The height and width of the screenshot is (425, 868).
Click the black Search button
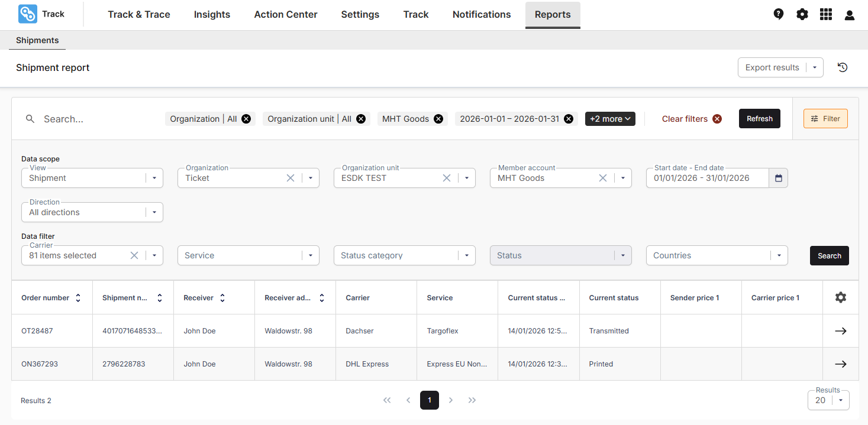829,255
